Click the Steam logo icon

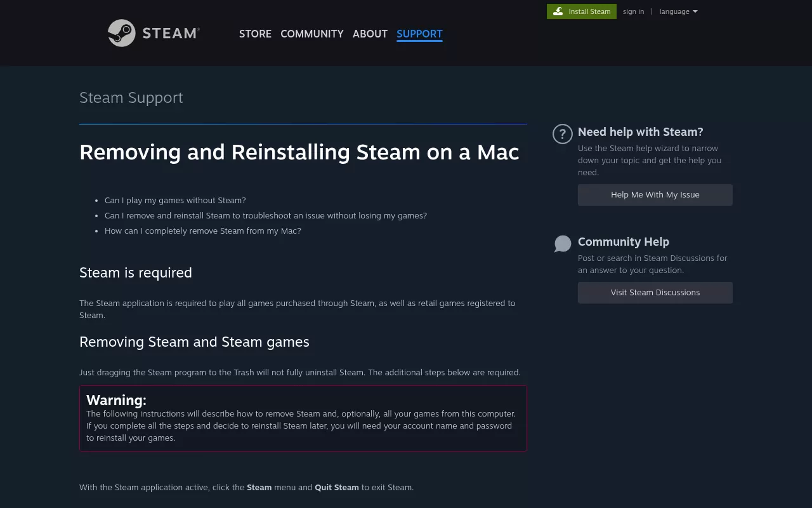[122, 33]
